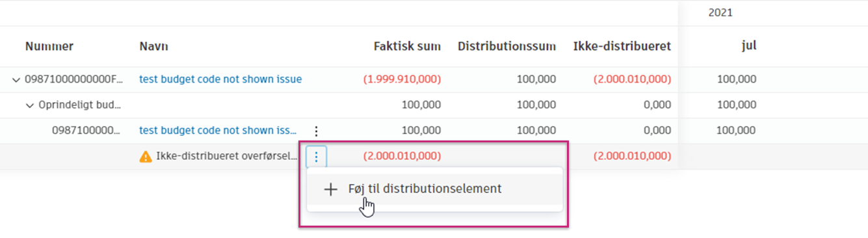Screen dimensions: 868x238
Task: Click the Navn column header
Action: click(x=154, y=46)
